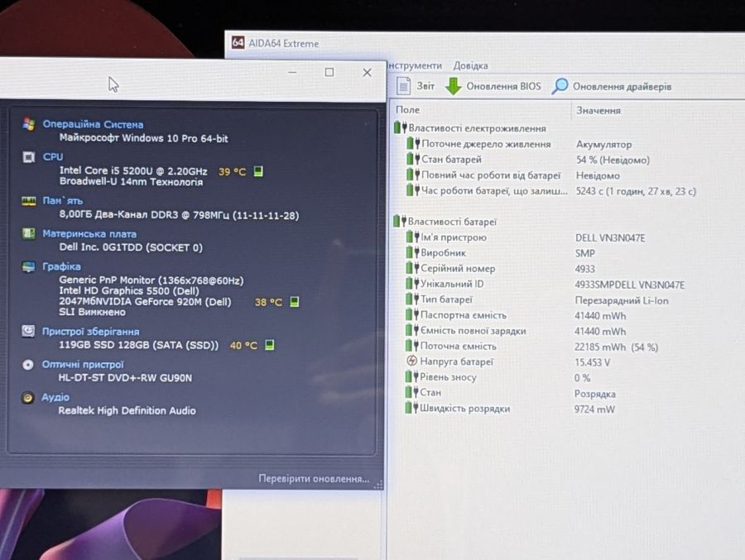Click the Поточне джерело живлення row icon
Viewport: 745px width, 560px height.
pyautogui.click(x=413, y=144)
